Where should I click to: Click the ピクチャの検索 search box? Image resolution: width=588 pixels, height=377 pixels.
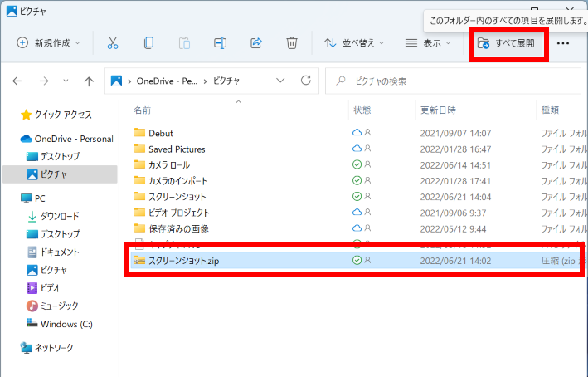[453, 81]
